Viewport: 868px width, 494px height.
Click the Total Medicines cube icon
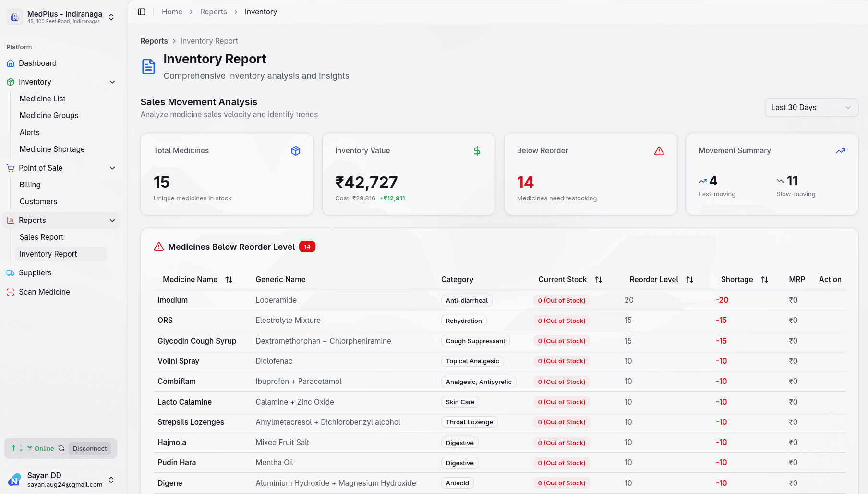296,151
